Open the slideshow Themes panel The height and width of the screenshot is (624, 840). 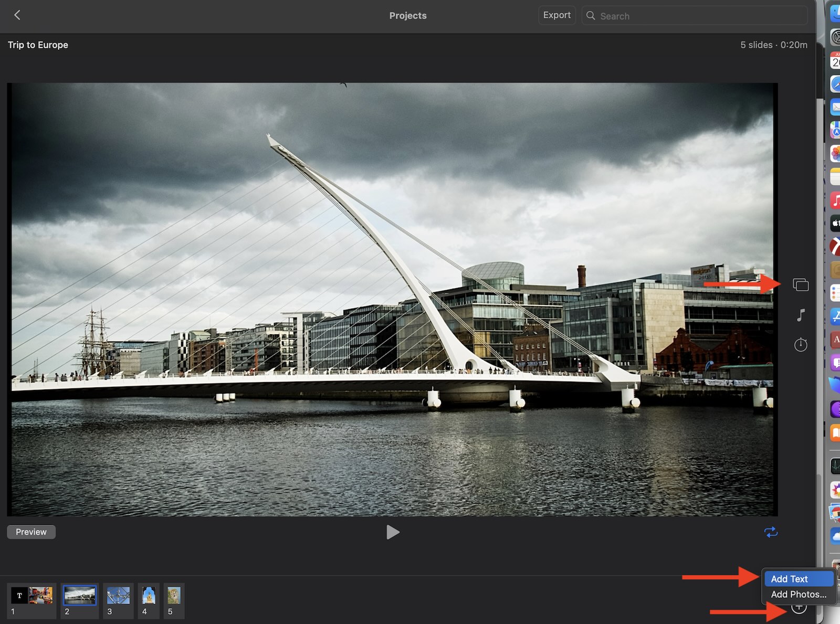point(801,285)
